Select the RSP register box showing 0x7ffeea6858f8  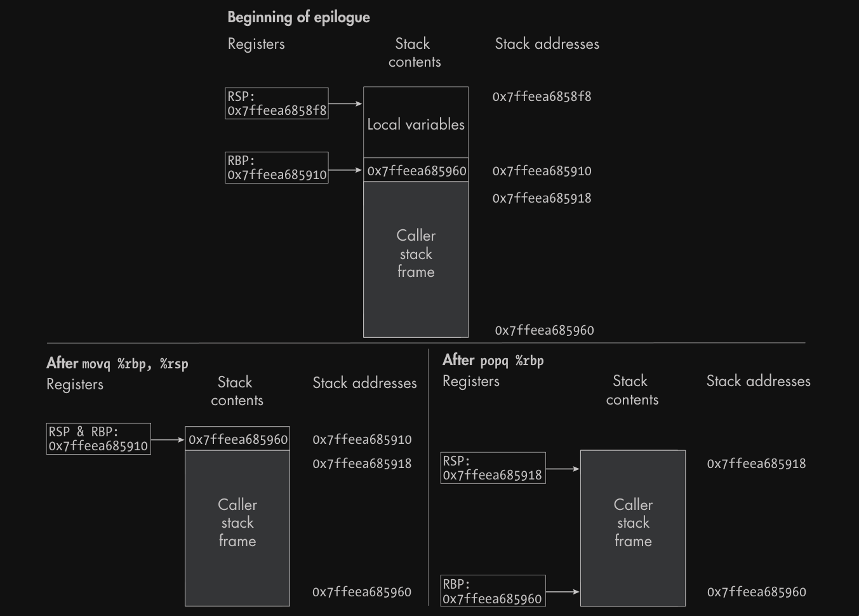pyautogui.click(x=277, y=104)
